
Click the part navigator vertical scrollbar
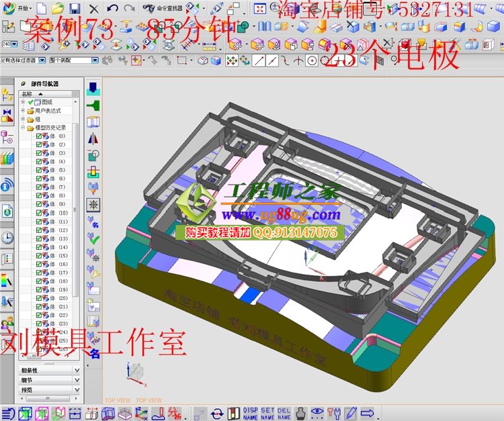[x=76, y=201]
